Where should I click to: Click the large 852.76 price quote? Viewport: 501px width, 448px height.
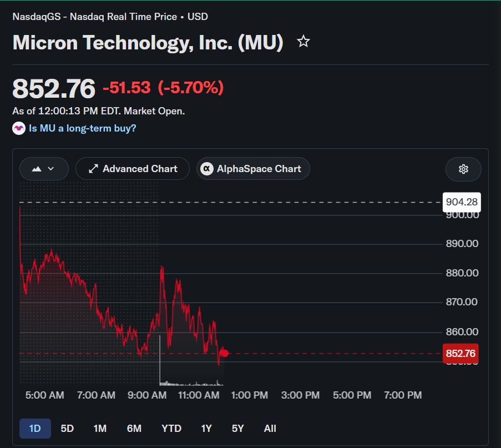[x=54, y=89]
